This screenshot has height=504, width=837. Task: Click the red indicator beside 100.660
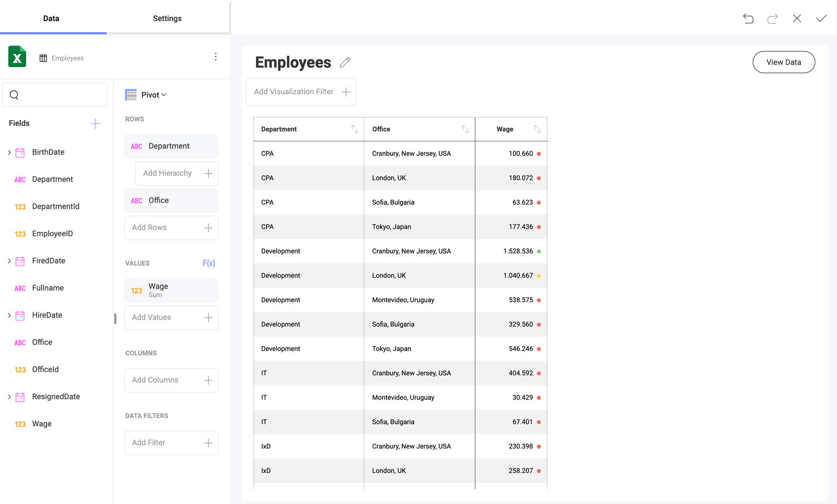(539, 154)
